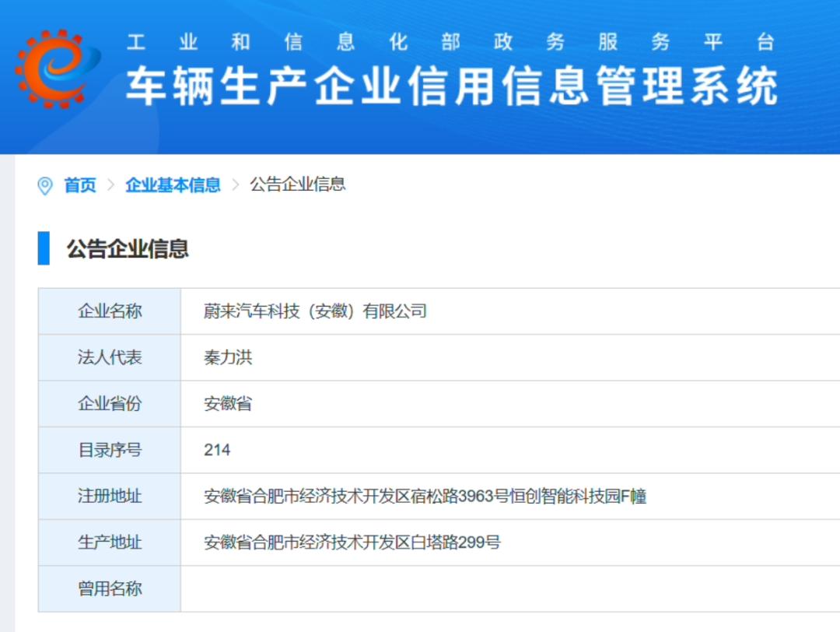Click the 企业省份 row showing 安徽省
The width and height of the screenshot is (840, 632).
pos(226,403)
